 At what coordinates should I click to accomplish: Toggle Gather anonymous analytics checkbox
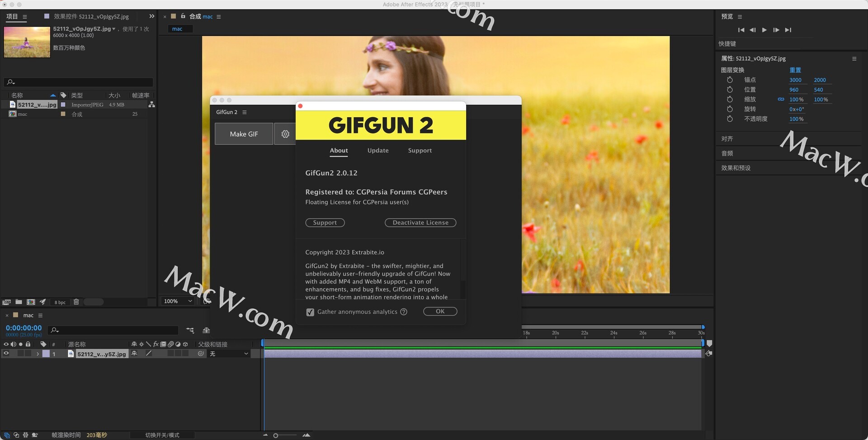coord(310,312)
